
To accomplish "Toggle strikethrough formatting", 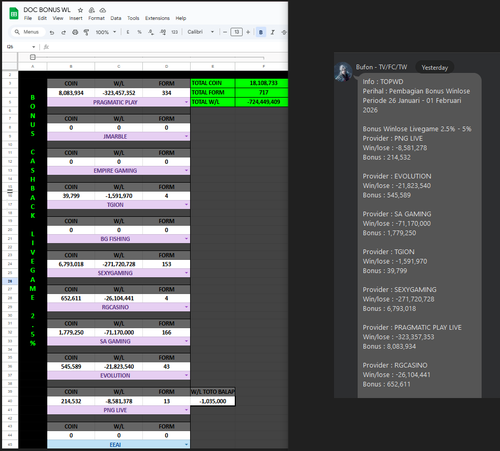I will click(284, 32).
